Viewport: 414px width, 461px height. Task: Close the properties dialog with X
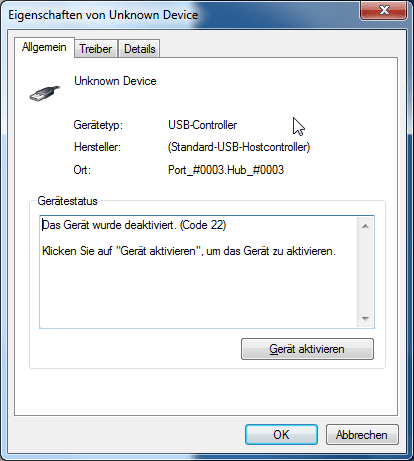pyautogui.click(x=383, y=10)
